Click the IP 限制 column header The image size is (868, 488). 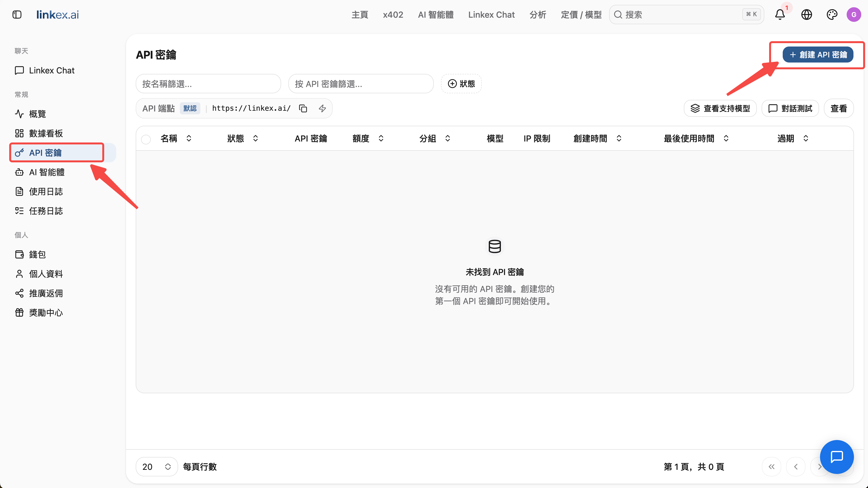(x=537, y=139)
